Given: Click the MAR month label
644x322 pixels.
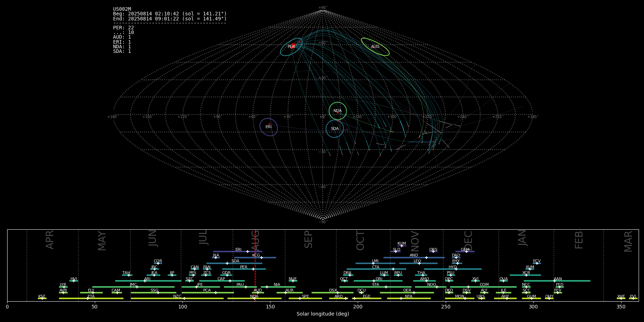Looking at the screenshot, I should [628, 241].
